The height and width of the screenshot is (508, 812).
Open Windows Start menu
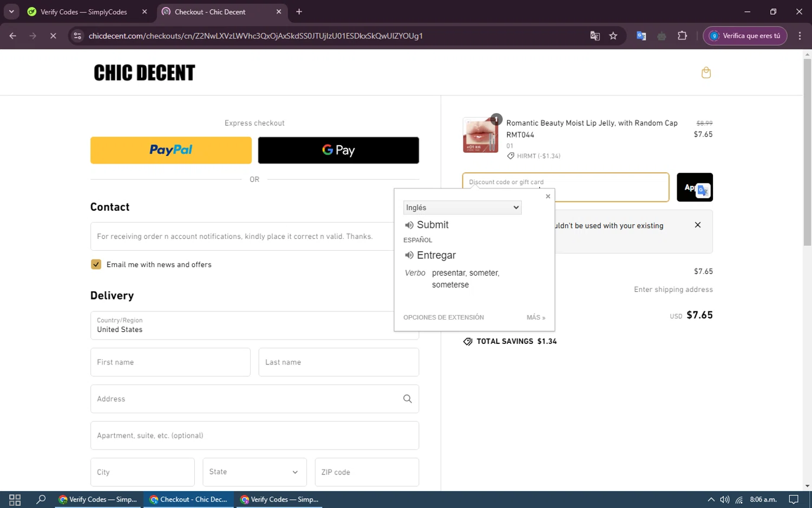(15, 499)
